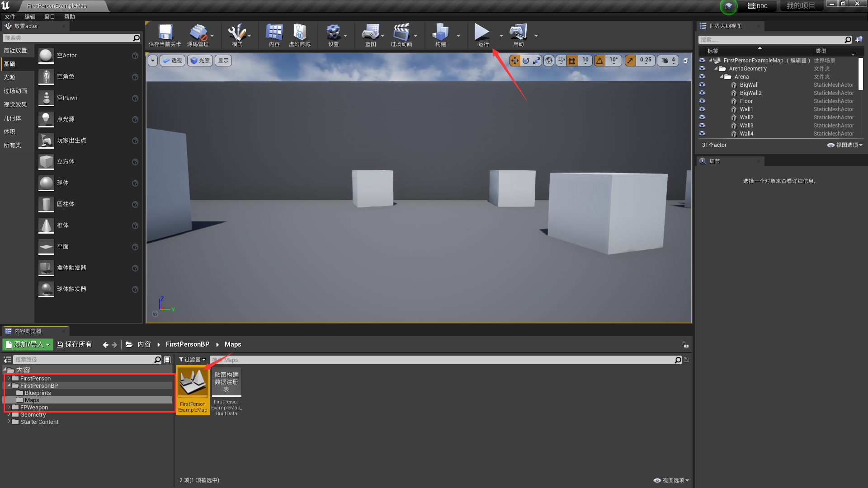868x488 pixels.
Task: Select Geometry (几何体) category tab
Action: (x=17, y=118)
